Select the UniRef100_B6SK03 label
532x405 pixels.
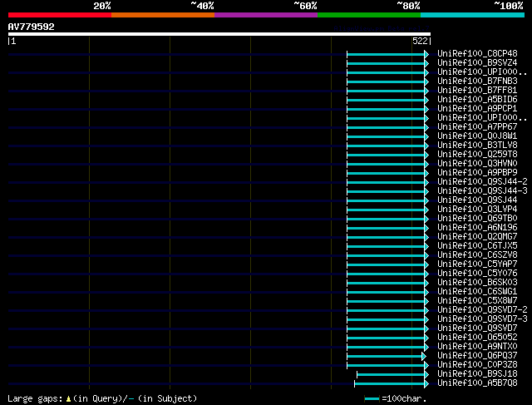477,283
